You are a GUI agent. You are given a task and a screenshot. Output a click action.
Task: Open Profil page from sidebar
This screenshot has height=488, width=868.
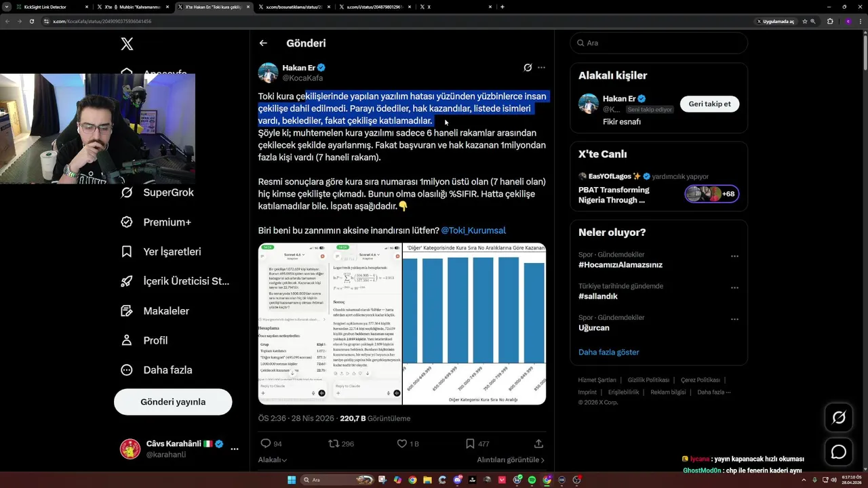(144, 340)
